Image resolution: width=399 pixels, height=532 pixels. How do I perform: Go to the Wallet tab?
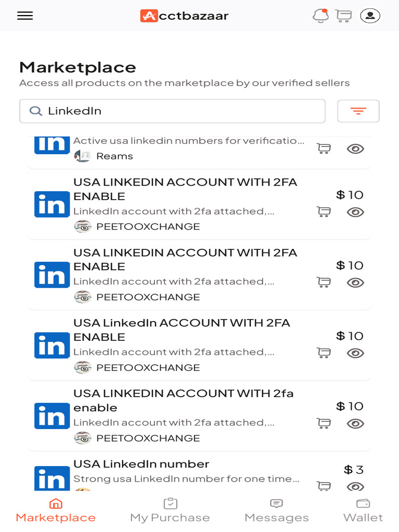363,510
